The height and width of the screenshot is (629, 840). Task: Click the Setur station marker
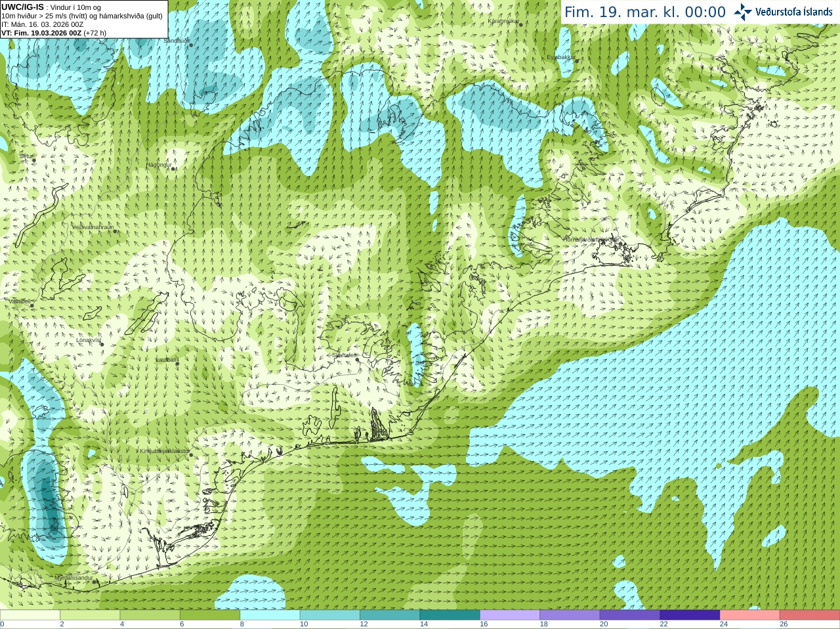33,160
